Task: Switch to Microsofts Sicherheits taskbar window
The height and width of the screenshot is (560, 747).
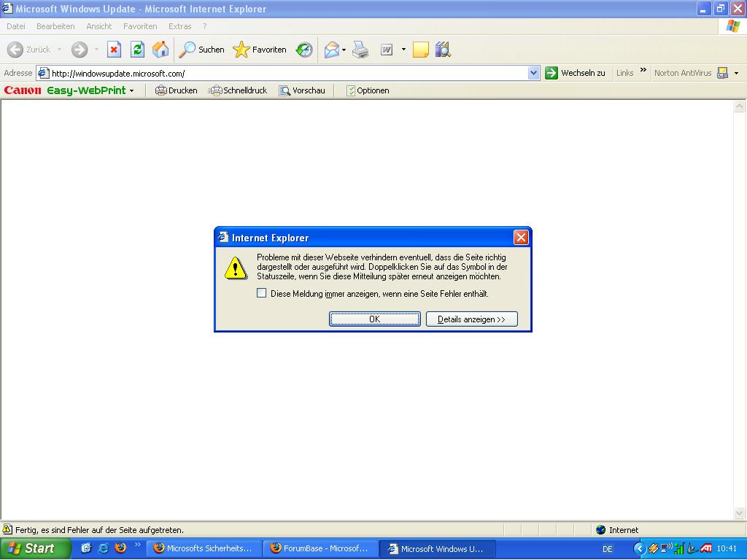Action: pos(204,548)
